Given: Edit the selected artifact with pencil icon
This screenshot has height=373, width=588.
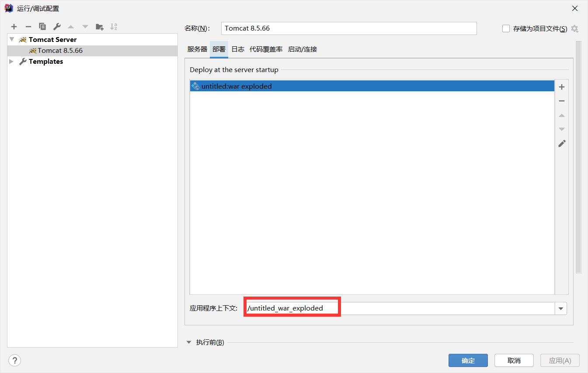Looking at the screenshot, I should 562,143.
